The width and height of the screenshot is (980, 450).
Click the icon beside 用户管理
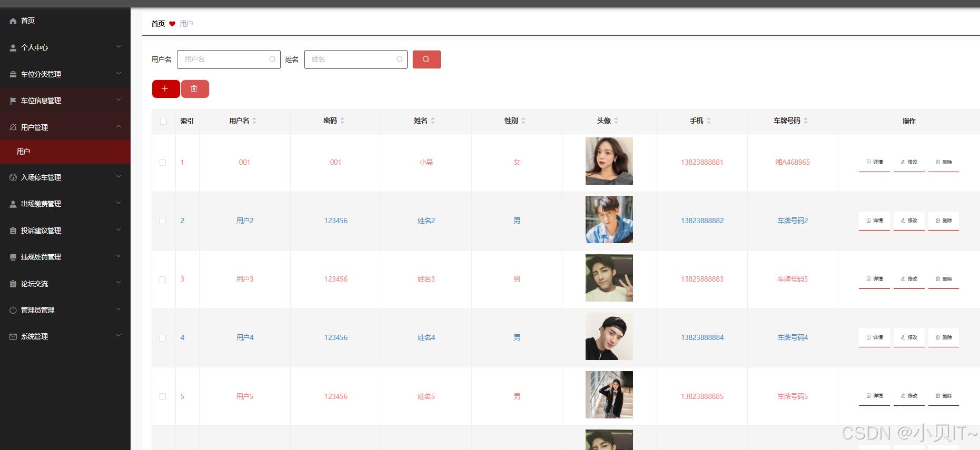click(13, 127)
